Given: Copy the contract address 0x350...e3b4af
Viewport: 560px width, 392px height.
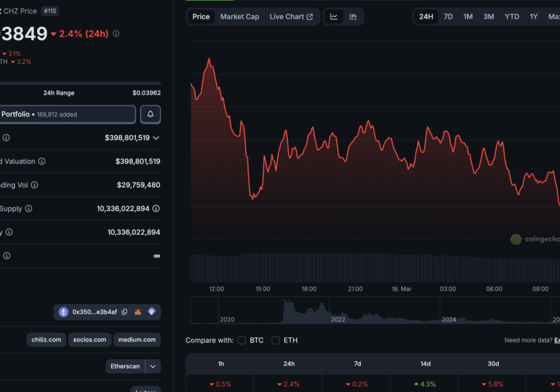Looking at the screenshot, I should coord(124,312).
